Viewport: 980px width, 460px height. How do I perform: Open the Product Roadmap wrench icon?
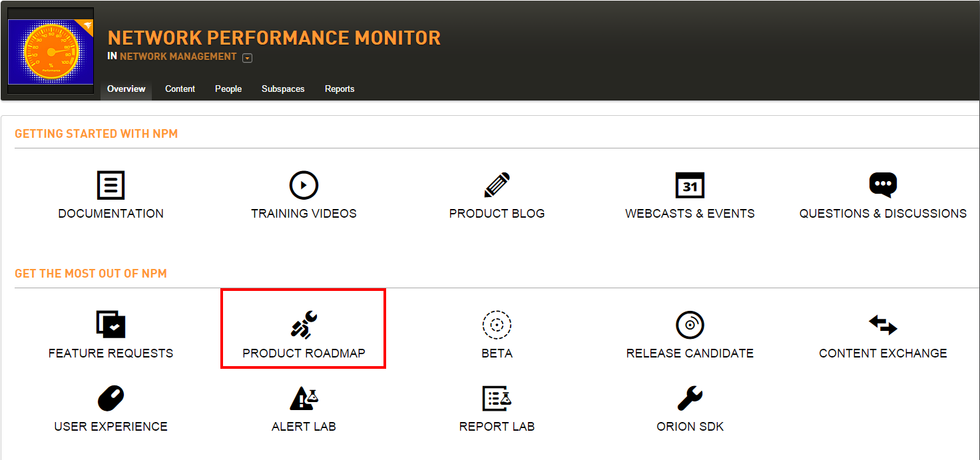304,325
